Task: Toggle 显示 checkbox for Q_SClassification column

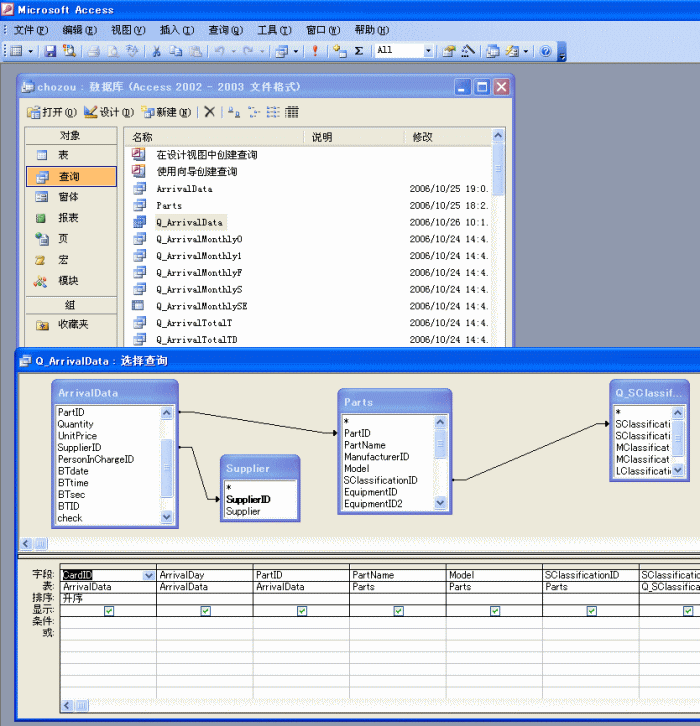Action: (x=688, y=611)
